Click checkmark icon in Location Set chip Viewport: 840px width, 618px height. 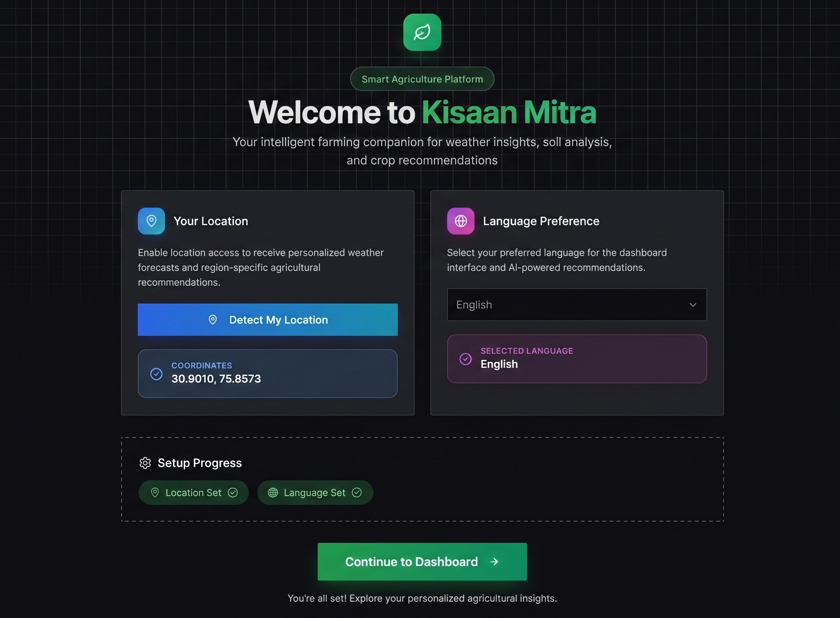pyautogui.click(x=233, y=492)
